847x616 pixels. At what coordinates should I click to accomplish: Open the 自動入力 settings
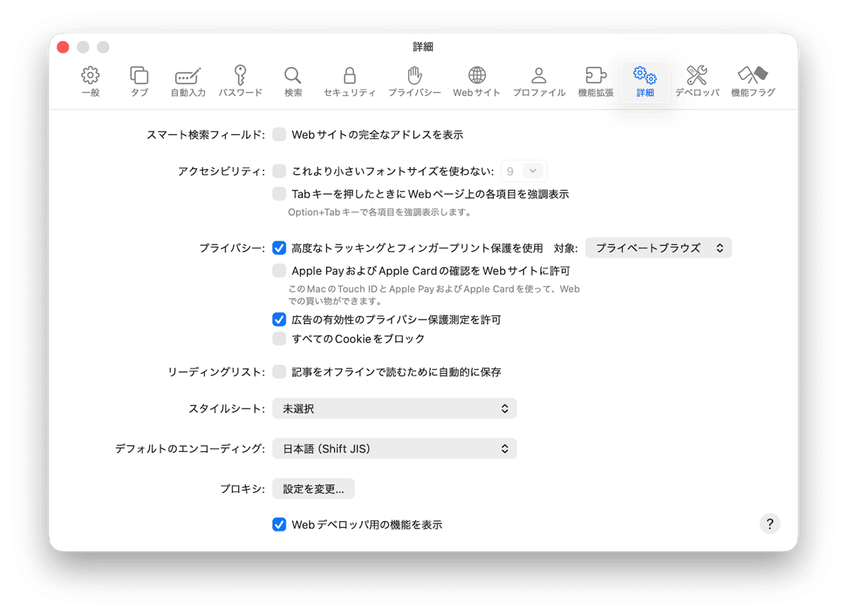187,79
